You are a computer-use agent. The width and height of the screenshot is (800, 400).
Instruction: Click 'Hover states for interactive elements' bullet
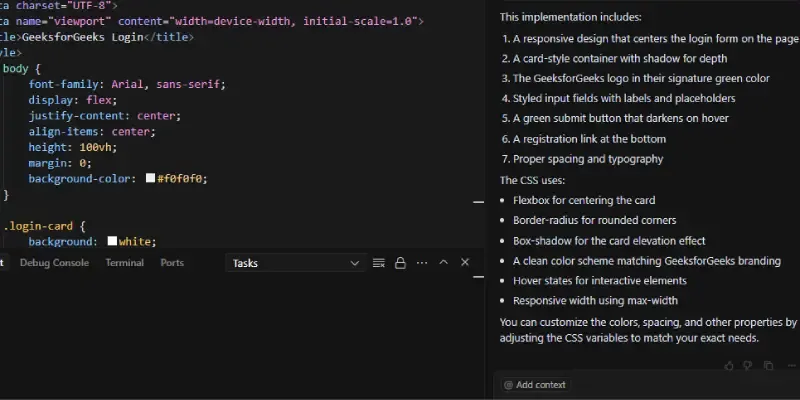[599, 281]
